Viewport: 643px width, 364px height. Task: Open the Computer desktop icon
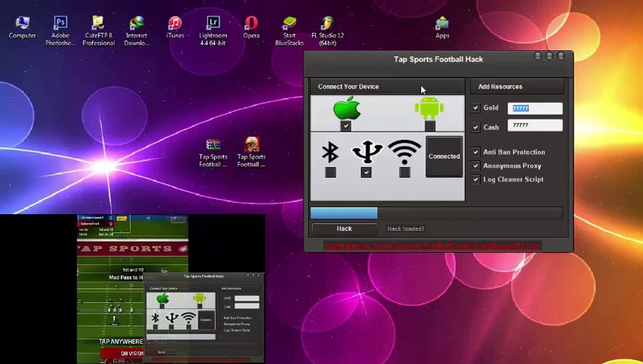coord(22,28)
